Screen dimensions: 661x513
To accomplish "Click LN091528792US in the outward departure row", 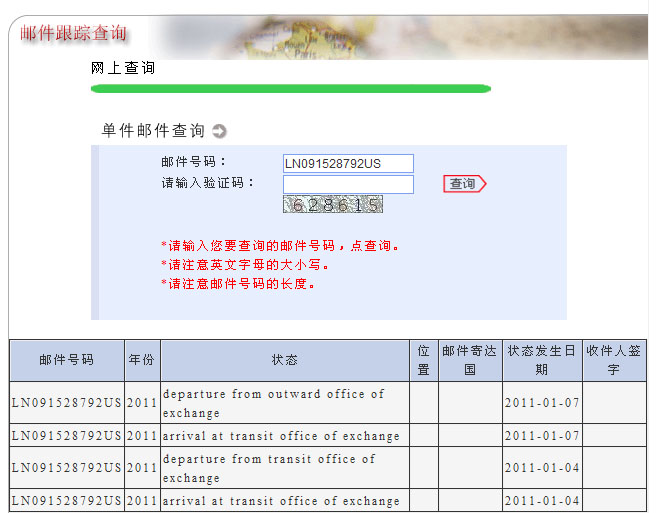I will [x=67, y=403].
